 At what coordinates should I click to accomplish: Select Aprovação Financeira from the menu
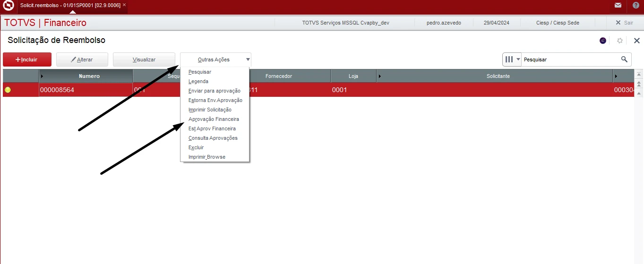(214, 119)
